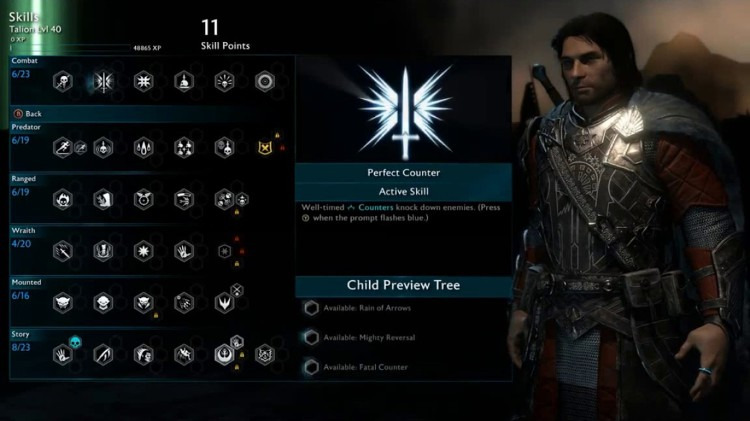Image resolution: width=750 pixels, height=421 pixels.
Task: Select the cyan skull upgrade above Story hand
Action: point(76,342)
